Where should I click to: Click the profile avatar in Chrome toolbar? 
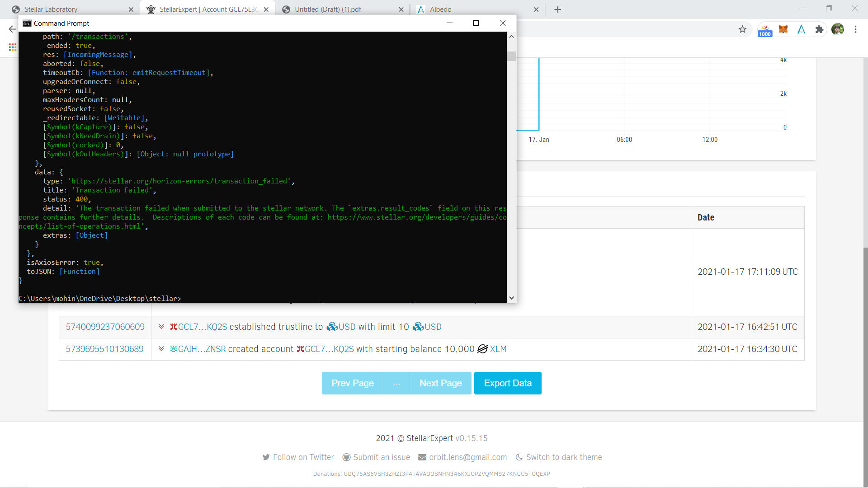tap(838, 29)
